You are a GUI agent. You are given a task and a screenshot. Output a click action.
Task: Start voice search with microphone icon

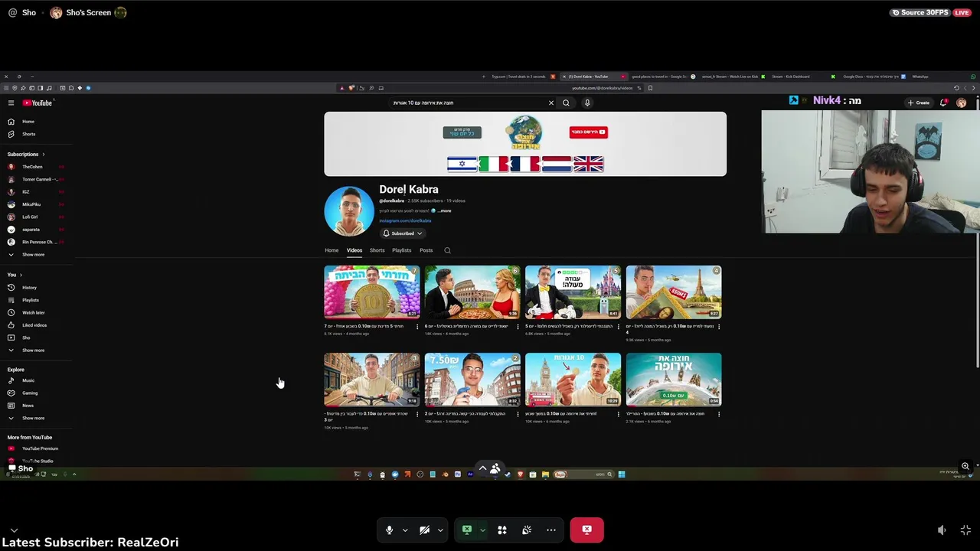(587, 103)
